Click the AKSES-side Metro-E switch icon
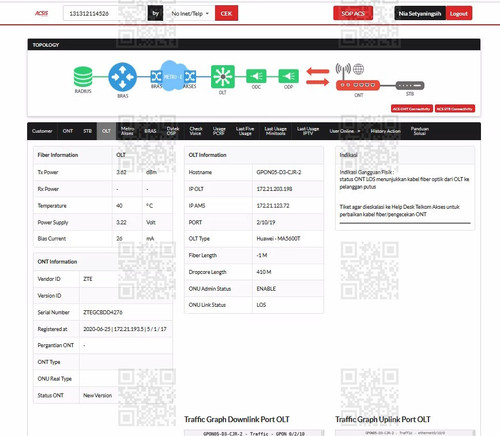This screenshot has height=436, width=500. pos(190,77)
